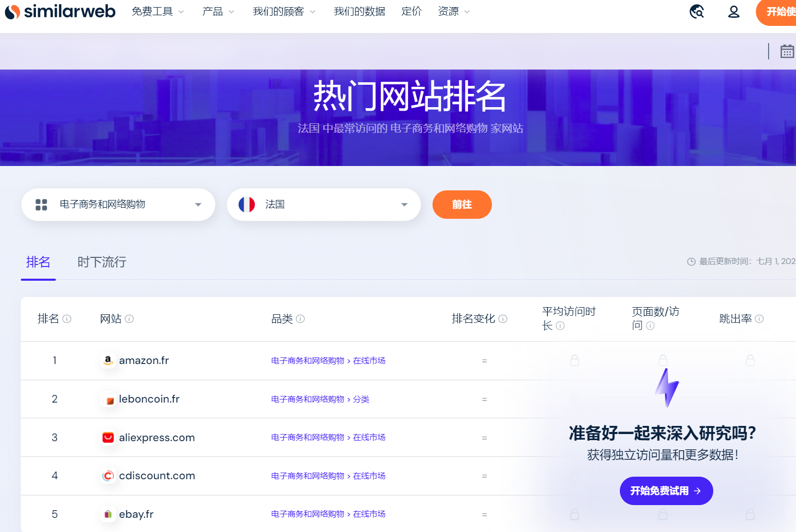
Task: Click info icon next to 网站 column
Action: [x=129, y=319]
